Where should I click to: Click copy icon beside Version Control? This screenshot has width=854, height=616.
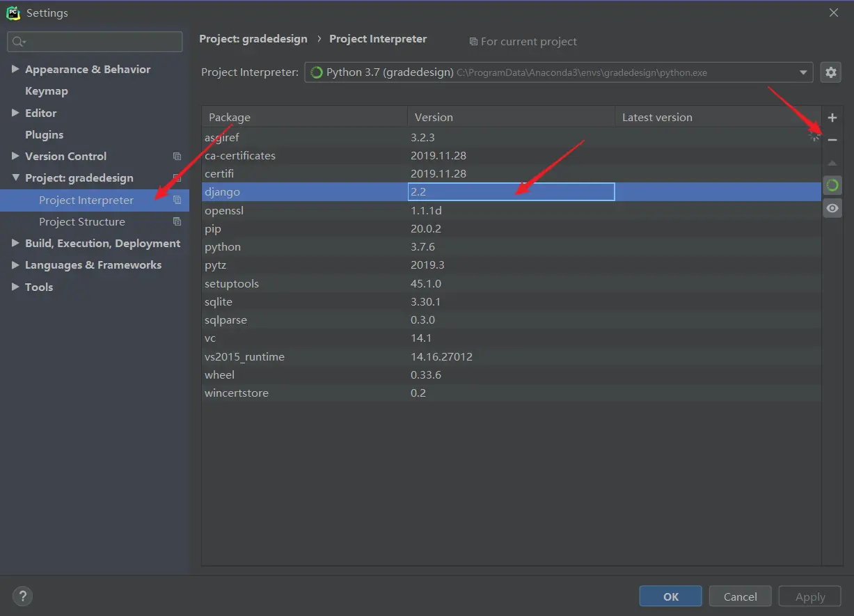click(x=177, y=157)
